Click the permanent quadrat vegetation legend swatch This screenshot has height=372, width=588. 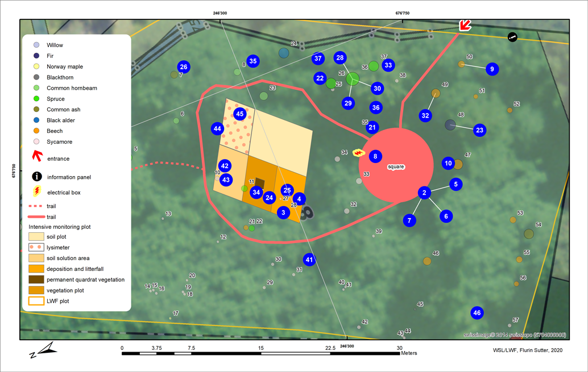pos(36,279)
